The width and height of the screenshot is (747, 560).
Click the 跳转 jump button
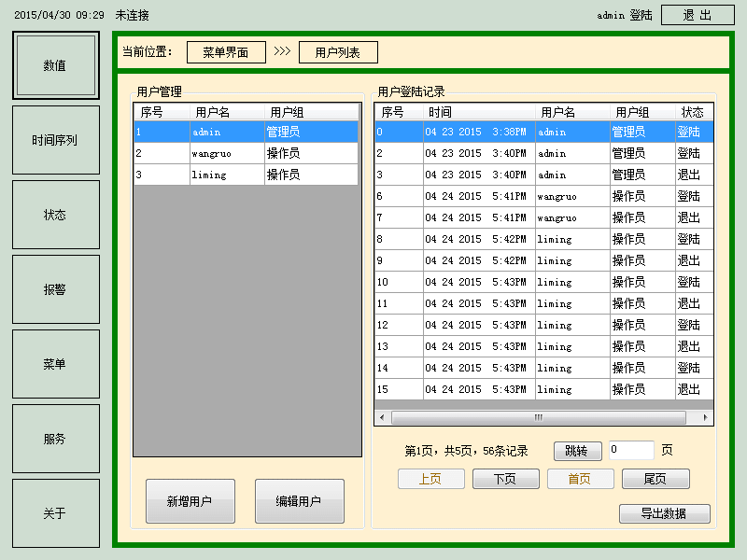[x=578, y=451]
